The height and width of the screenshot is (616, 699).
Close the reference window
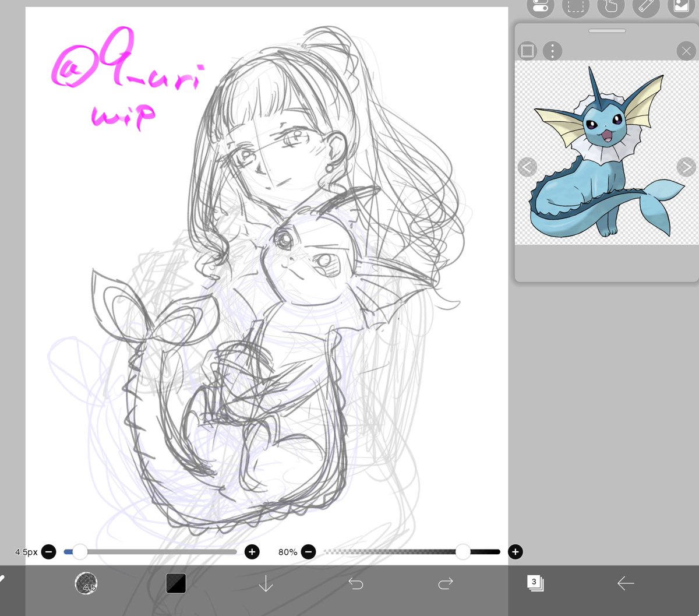687,51
